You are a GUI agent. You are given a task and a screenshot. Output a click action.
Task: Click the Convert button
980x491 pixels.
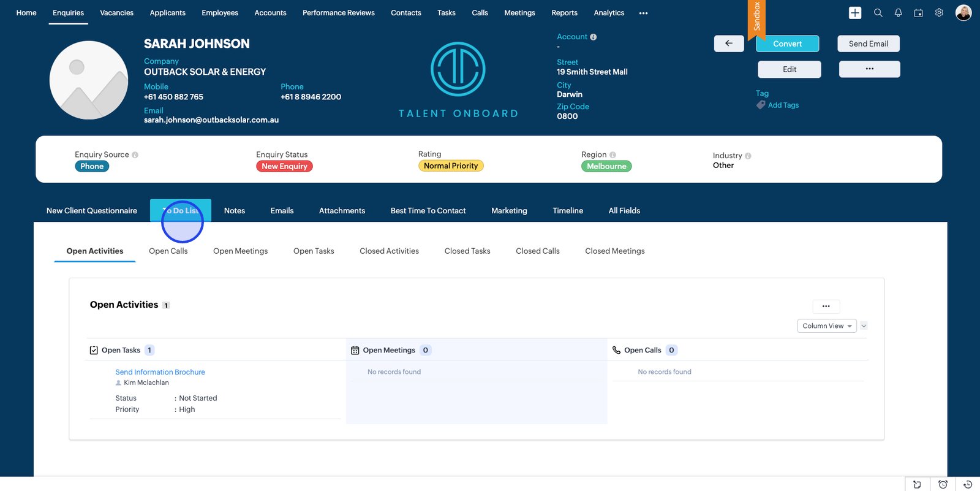click(787, 44)
